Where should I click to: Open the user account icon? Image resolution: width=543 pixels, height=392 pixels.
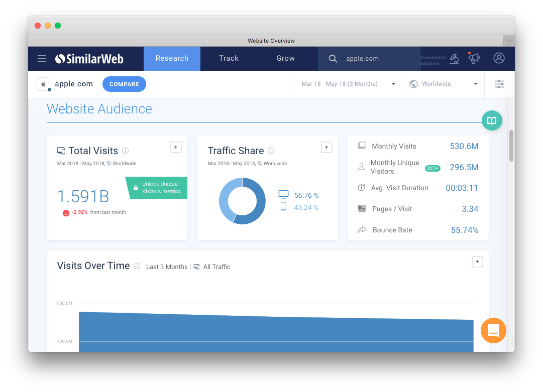coord(499,58)
